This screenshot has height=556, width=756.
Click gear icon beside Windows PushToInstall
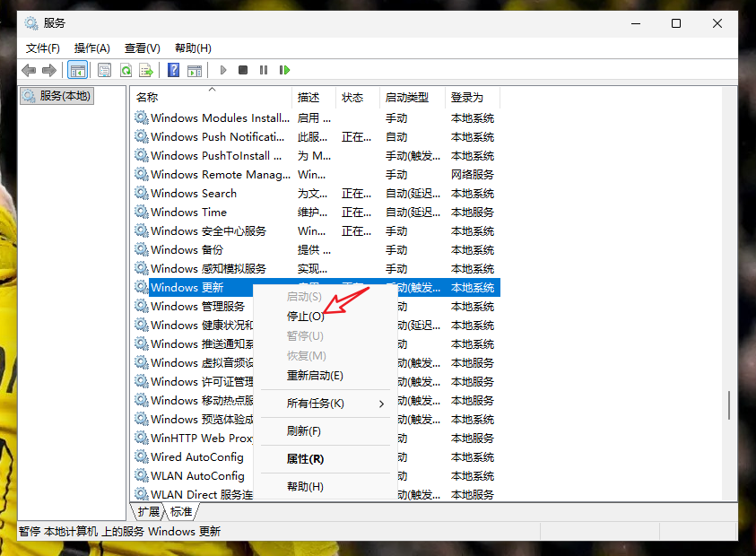(x=142, y=156)
